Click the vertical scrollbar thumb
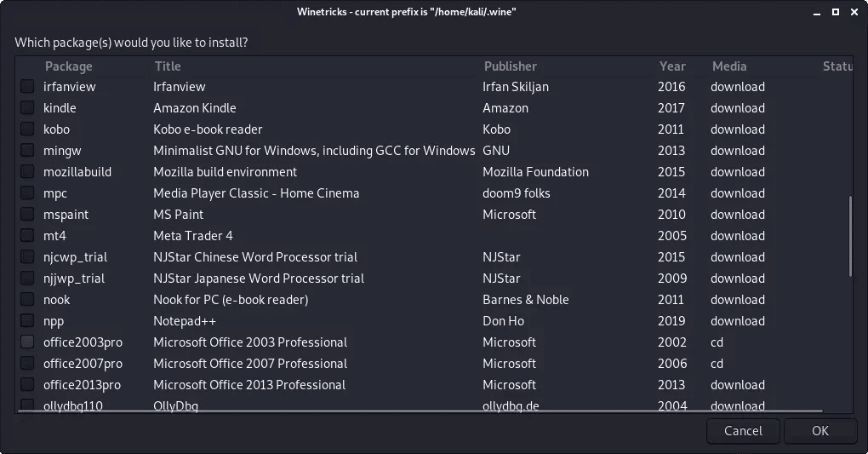The image size is (868, 454). [850, 237]
